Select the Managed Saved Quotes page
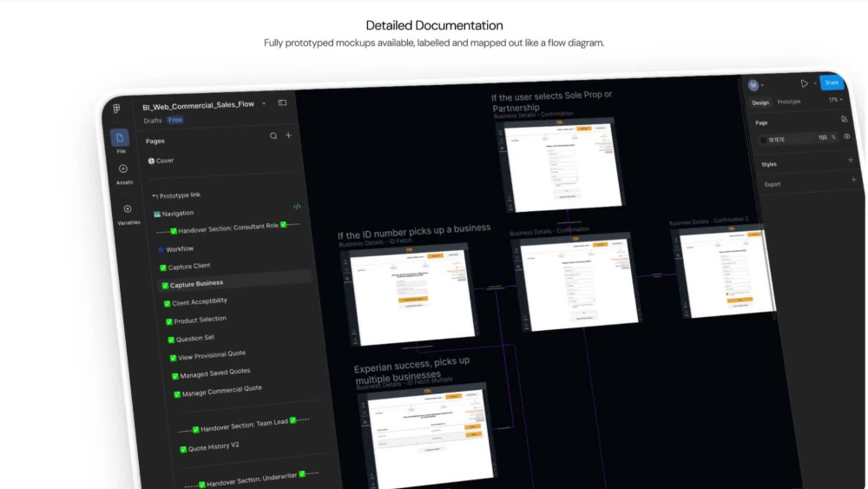The width and height of the screenshot is (868, 489). pos(211,373)
